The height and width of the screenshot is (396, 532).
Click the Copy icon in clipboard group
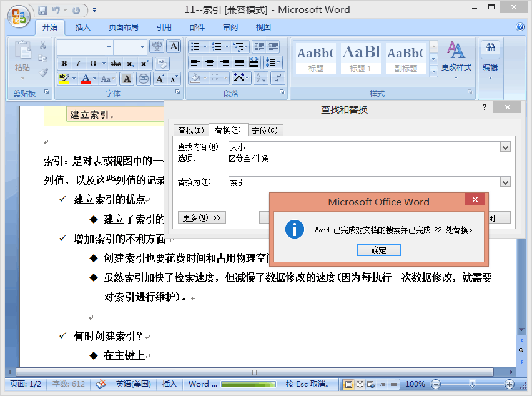(42, 59)
